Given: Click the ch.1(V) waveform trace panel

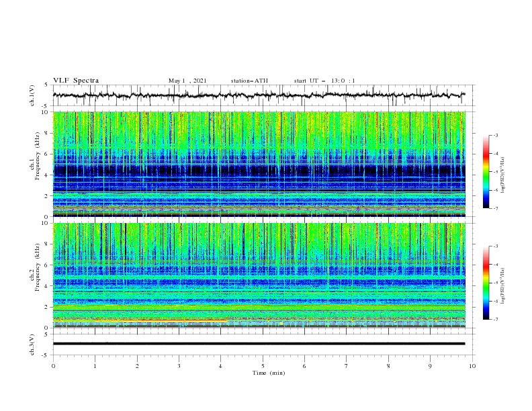Looking at the screenshot, I should pos(264,95).
